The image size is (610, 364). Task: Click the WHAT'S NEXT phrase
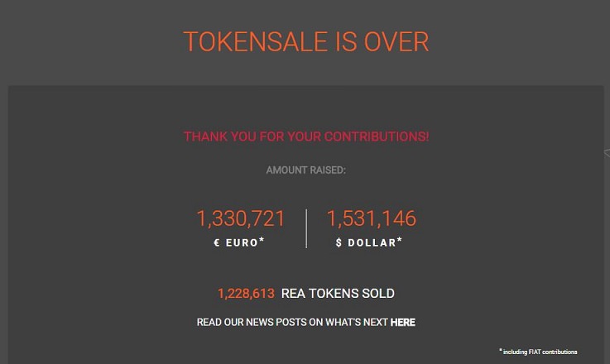pos(357,323)
